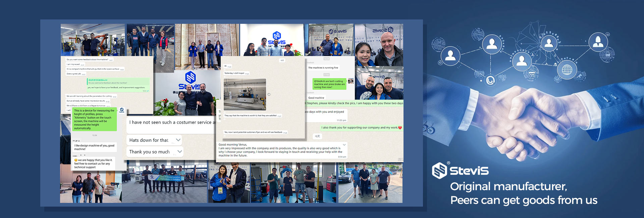Click the female user profile icon

click(598, 42)
